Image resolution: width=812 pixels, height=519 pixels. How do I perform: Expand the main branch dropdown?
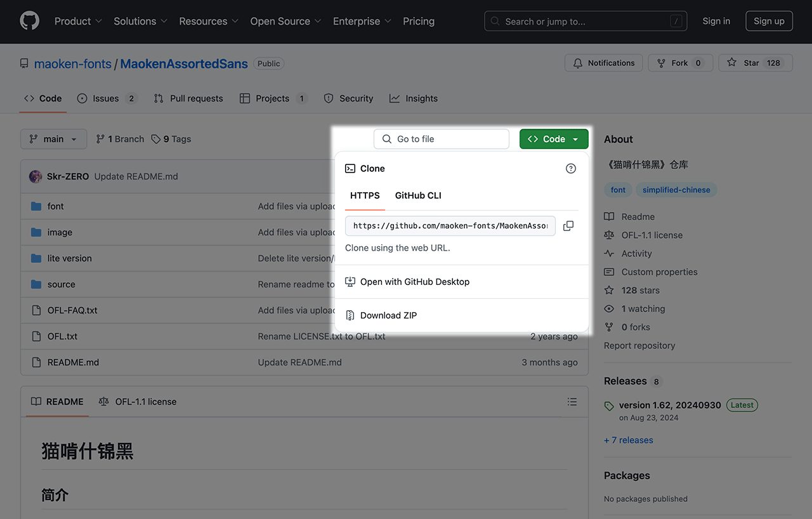coord(53,139)
